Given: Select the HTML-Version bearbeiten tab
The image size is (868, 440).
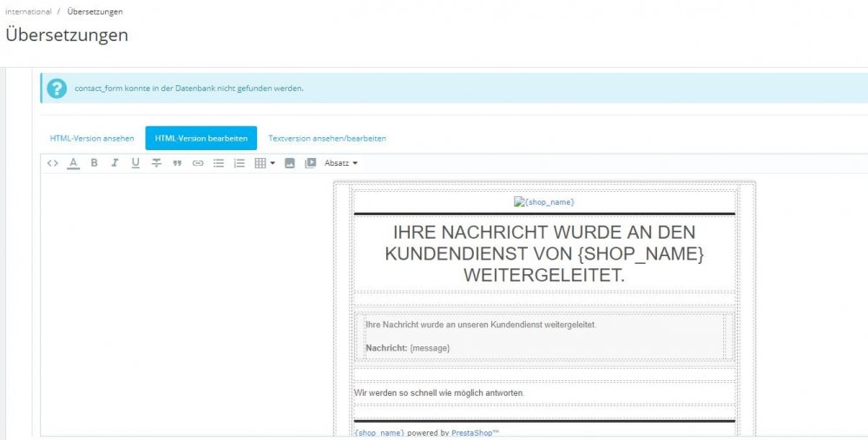Looking at the screenshot, I should [201, 138].
